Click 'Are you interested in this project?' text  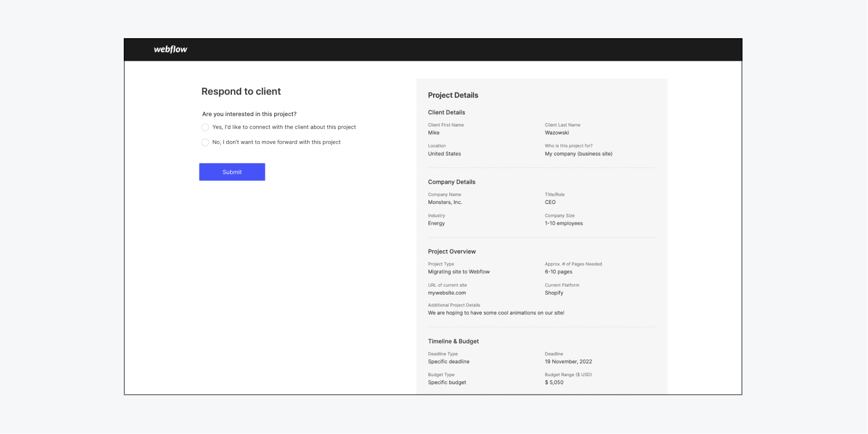[x=249, y=114]
